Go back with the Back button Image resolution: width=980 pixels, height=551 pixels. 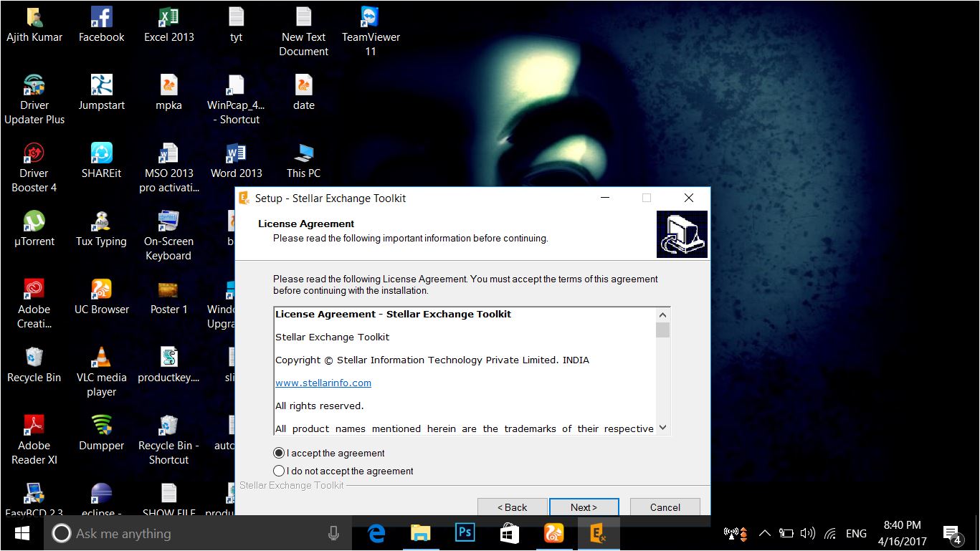point(513,507)
